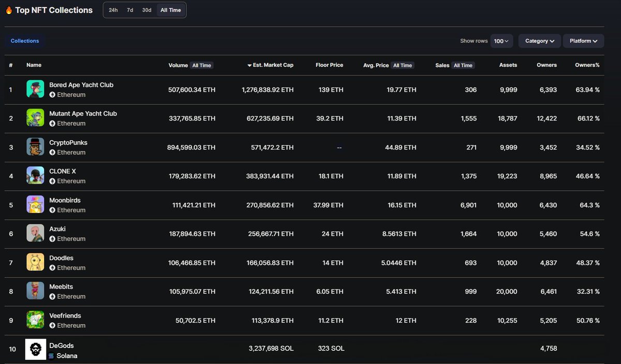The height and width of the screenshot is (364, 621).
Task: Open the Meebits name link
Action: point(62,287)
